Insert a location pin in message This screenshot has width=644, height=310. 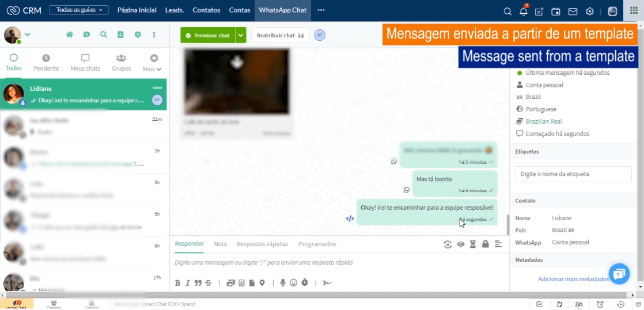click(x=262, y=282)
